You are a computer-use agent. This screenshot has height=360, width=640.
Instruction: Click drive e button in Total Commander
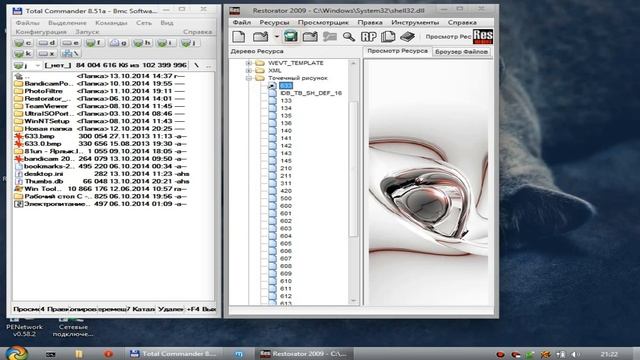pyautogui.click(x=70, y=43)
